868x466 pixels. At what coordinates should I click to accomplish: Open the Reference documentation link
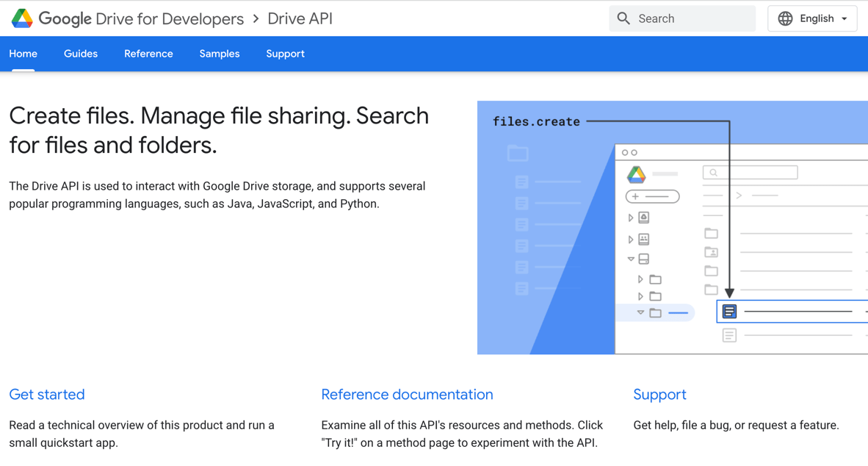coord(407,394)
